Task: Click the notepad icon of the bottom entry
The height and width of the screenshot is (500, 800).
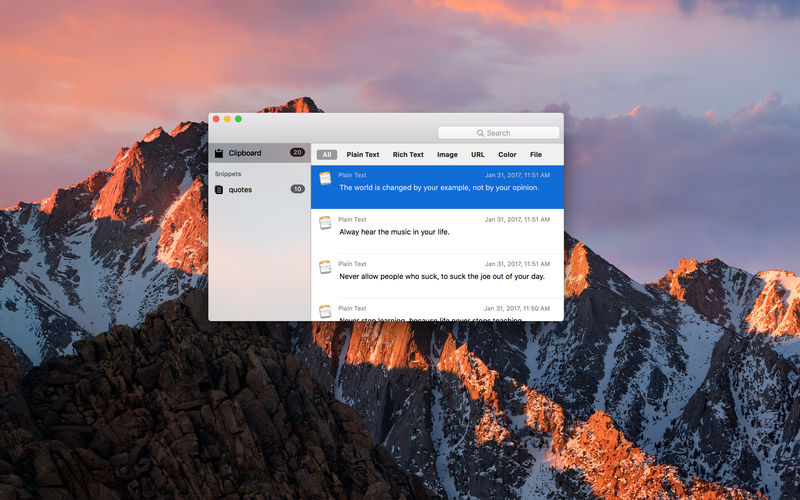Action: click(x=325, y=311)
